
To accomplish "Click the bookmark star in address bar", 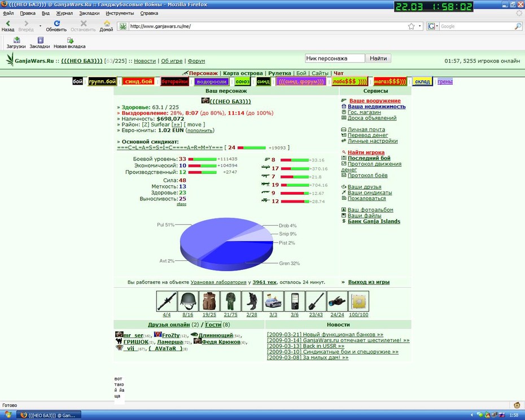I will [x=412, y=26].
